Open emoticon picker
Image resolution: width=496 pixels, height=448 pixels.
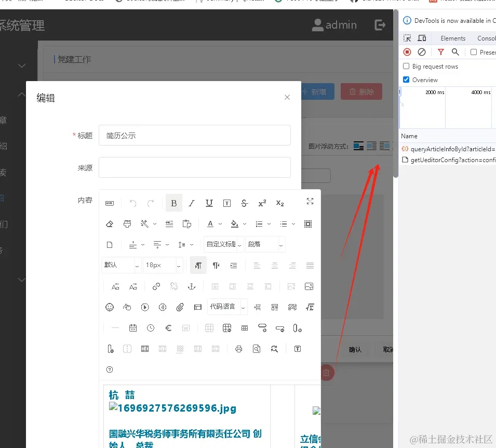coord(110,307)
